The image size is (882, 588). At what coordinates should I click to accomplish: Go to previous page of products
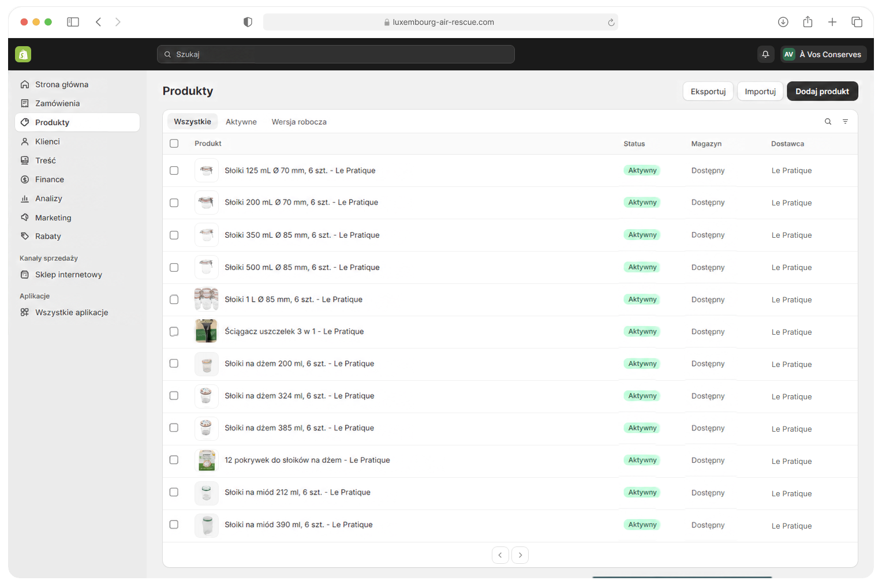500,555
